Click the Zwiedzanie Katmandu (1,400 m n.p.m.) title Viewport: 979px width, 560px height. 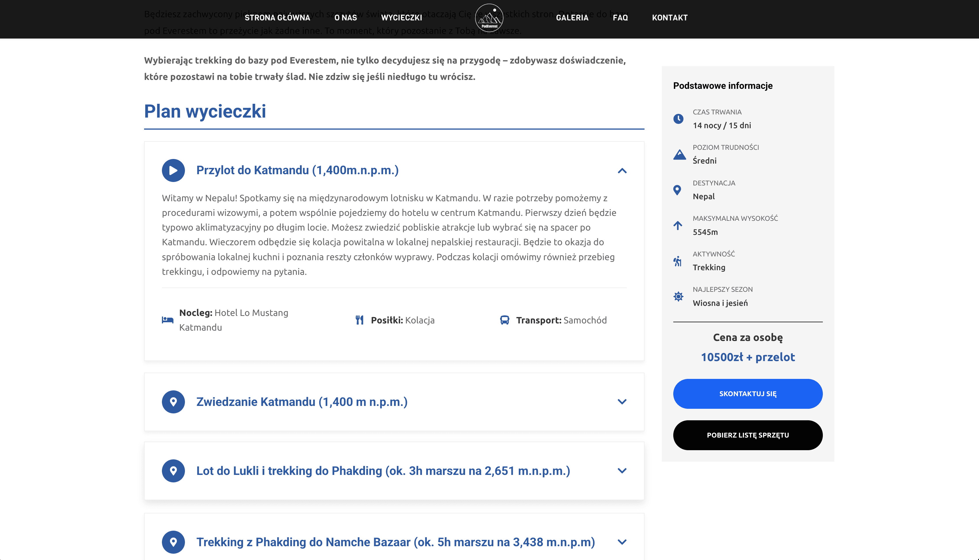[x=302, y=402]
